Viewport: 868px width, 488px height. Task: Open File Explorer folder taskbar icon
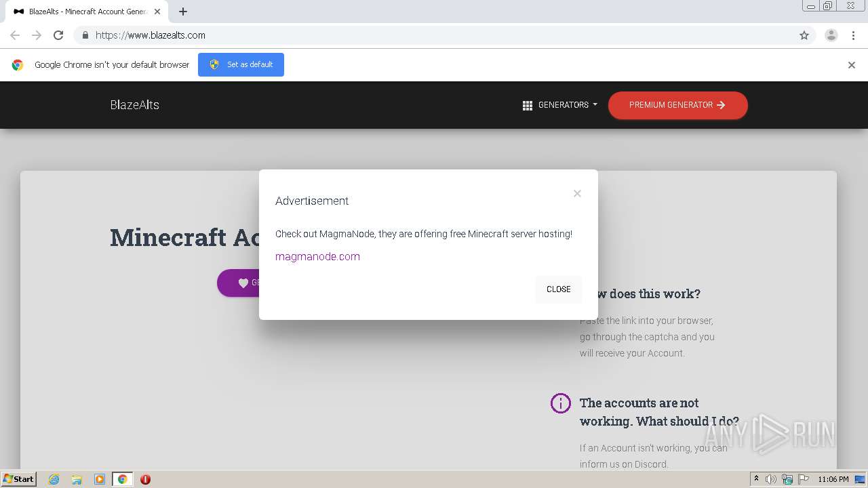point(77,479)
